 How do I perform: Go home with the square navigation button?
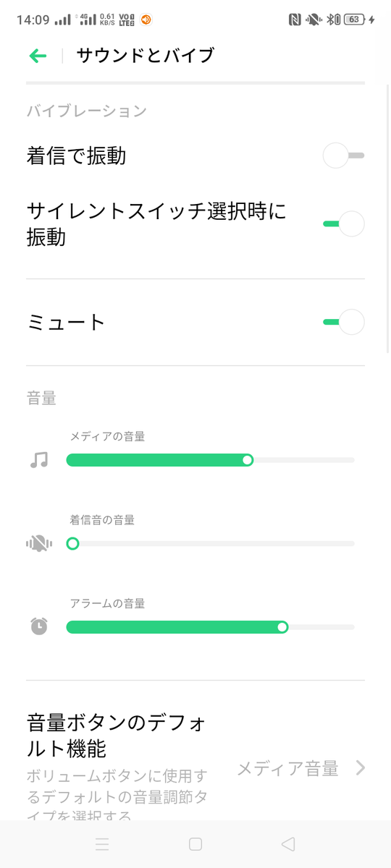coord(195,843)
